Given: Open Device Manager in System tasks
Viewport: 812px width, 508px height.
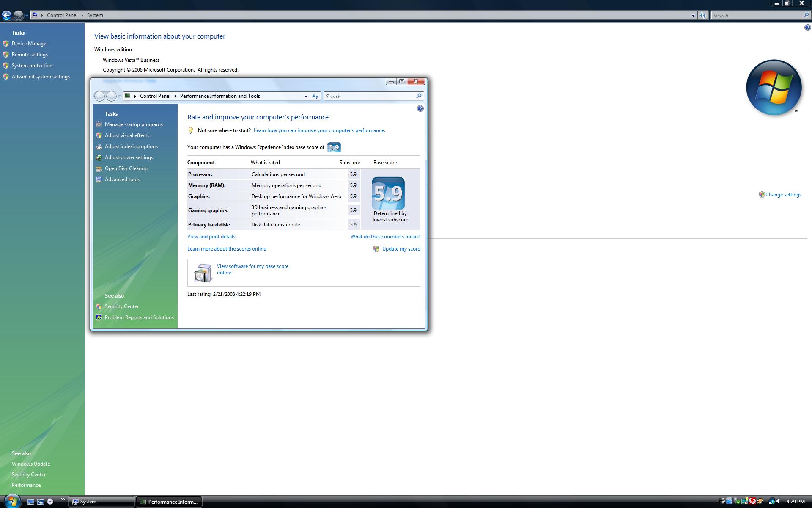Looking at the screenshot, I should pyautogui.click(x=30, y=44).
